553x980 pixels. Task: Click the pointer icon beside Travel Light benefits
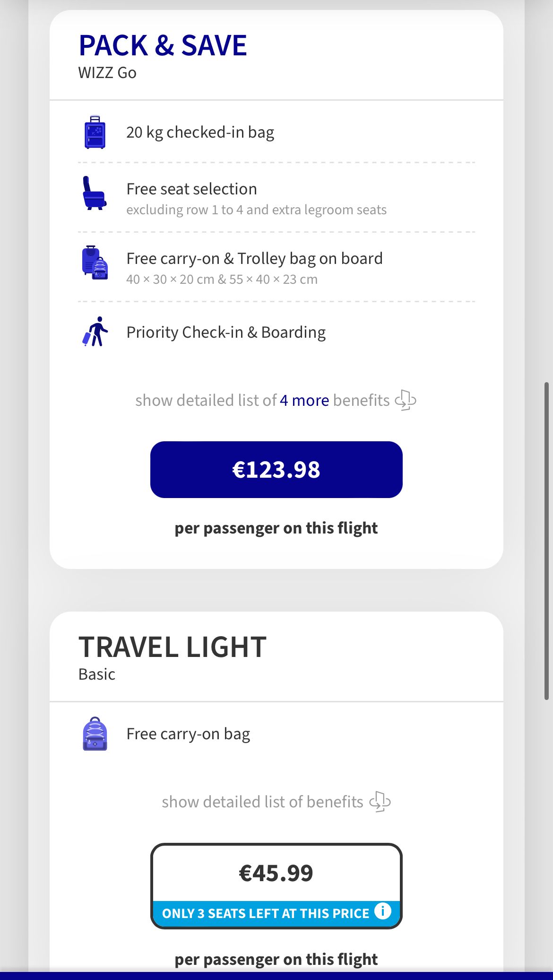(x=380, y=802)
